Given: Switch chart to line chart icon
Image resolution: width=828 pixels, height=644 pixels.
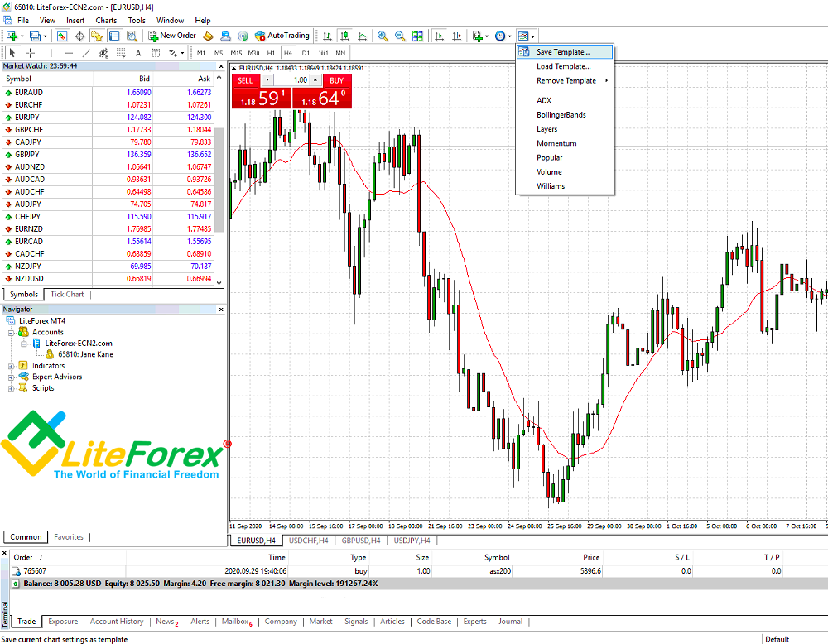Looking at the screenshot, I should [x=363, y=36].
